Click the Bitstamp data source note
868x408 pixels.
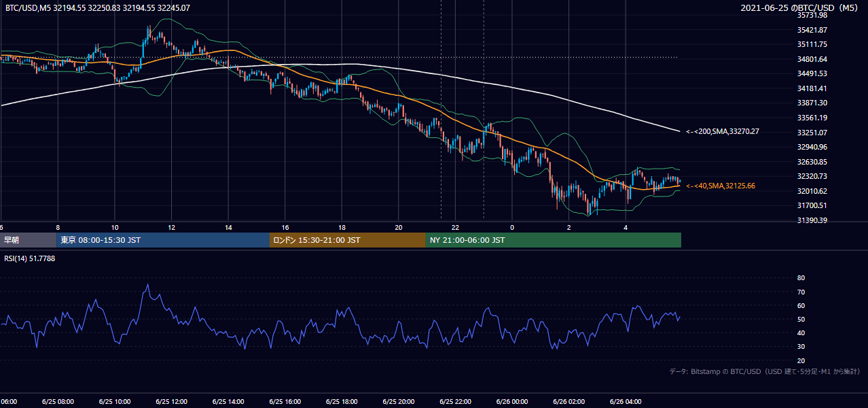point(765,371)
